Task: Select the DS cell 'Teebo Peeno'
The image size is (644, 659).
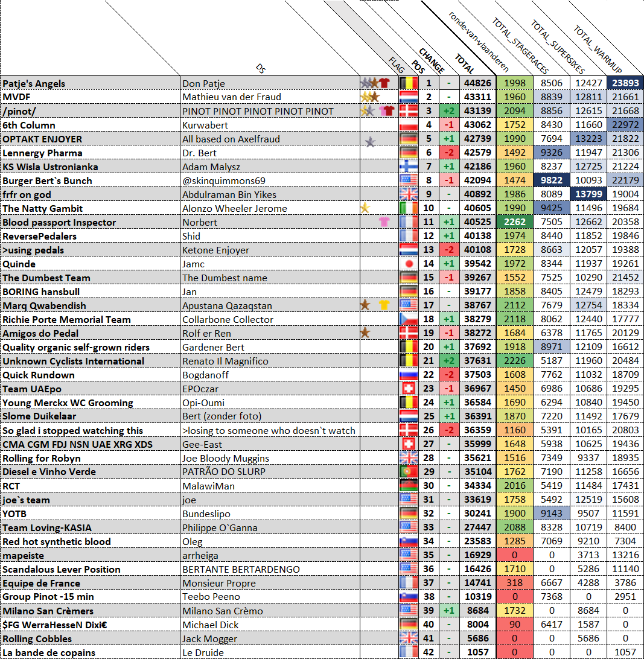Action: [270, 596]
